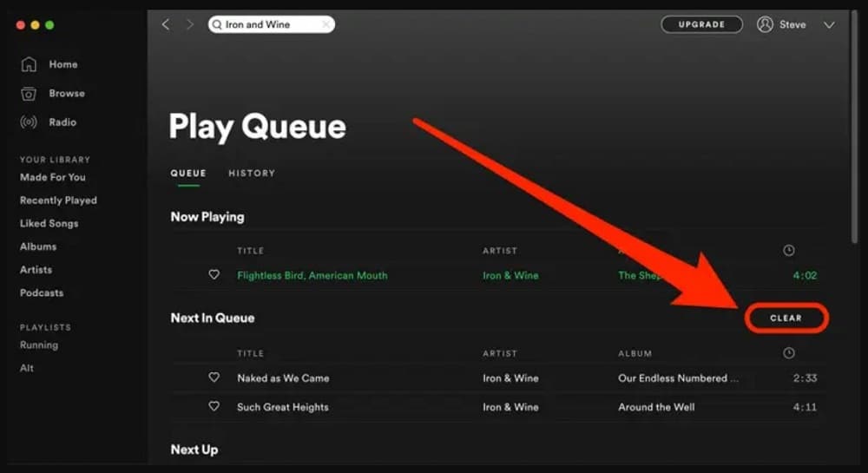Click the ALBUM column header in Next In Queue

coord(635,353)
